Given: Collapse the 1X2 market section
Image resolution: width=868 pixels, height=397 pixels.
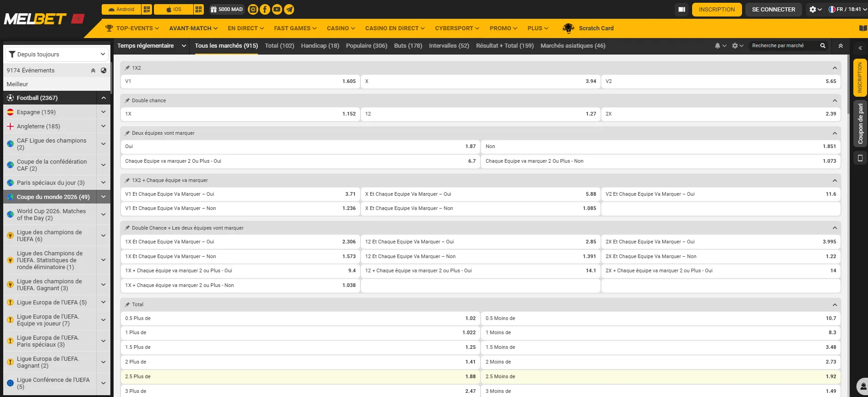Looking at the screenshot, I should pos(835,68).
